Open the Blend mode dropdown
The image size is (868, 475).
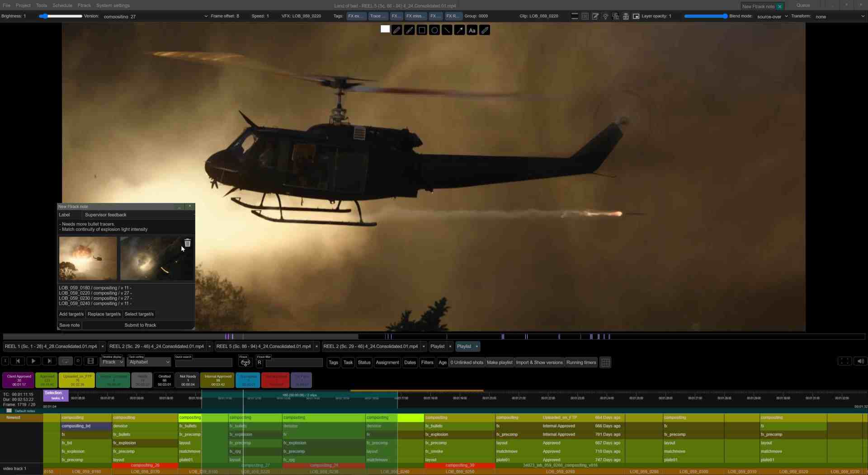click(771, 16)
